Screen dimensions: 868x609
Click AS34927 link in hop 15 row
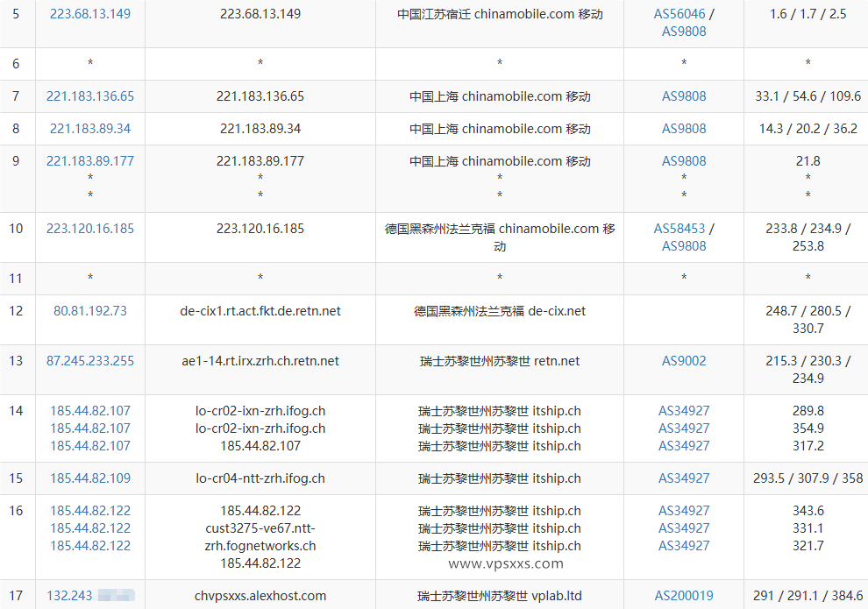pos(684,478)
